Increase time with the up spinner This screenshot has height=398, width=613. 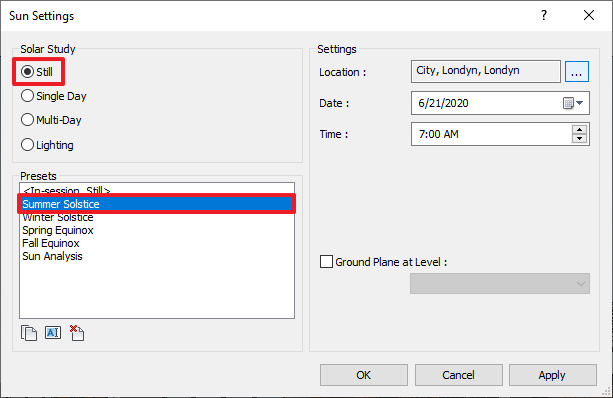[579, 130]
